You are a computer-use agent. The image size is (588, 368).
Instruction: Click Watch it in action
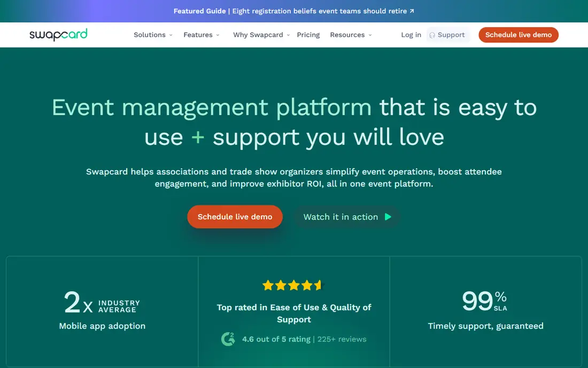click(x=347, y=217)
